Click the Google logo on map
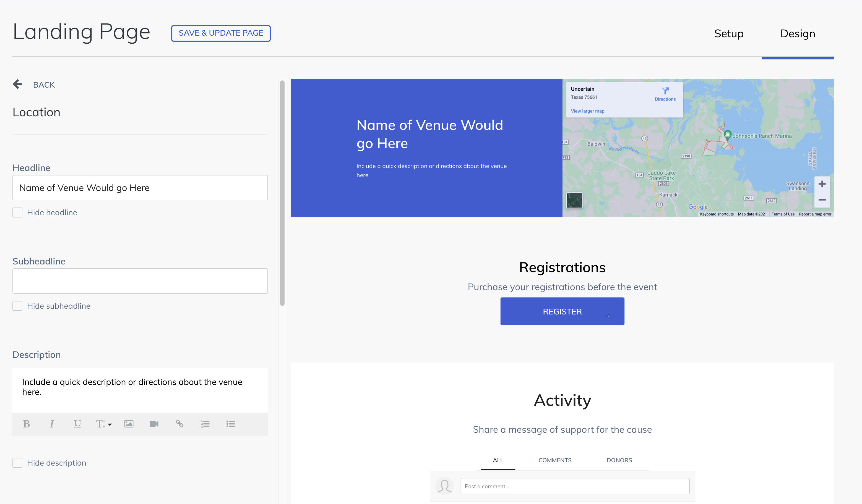The height and width of the screenshot is (504, 862). pos(697,207)
